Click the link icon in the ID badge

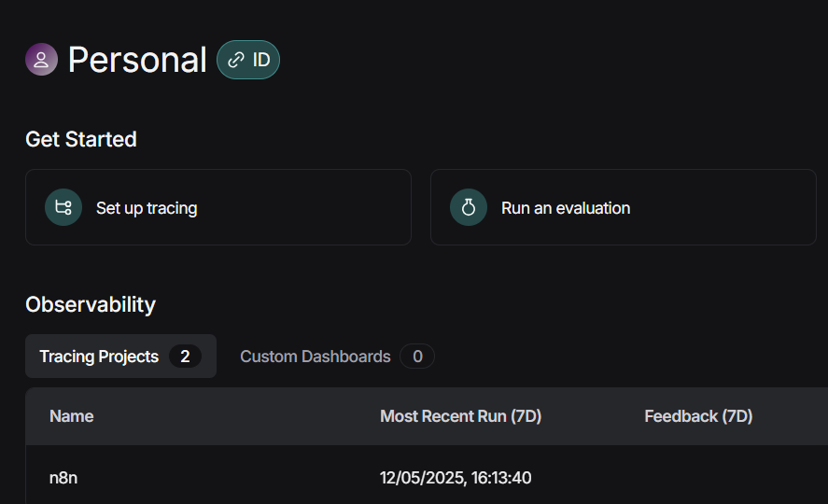(236, 60)
